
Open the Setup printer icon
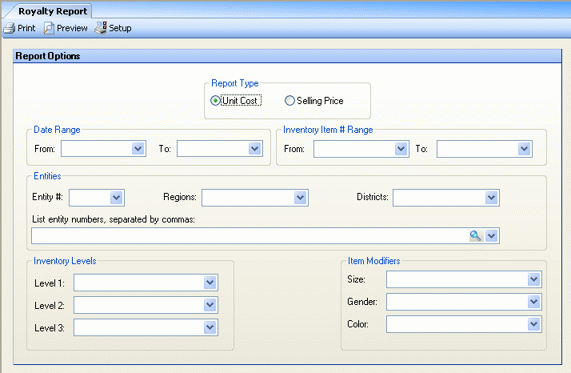(x=101, y=28)
